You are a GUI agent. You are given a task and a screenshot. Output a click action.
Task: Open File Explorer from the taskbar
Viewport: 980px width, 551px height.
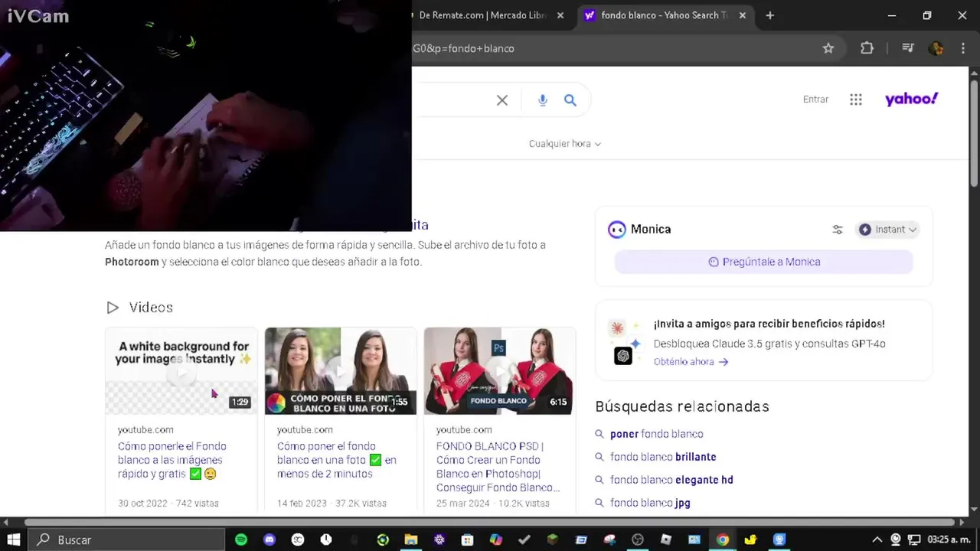(411, 540)
